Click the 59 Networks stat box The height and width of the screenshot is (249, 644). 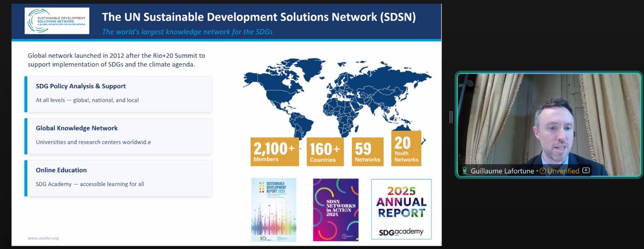368,152
